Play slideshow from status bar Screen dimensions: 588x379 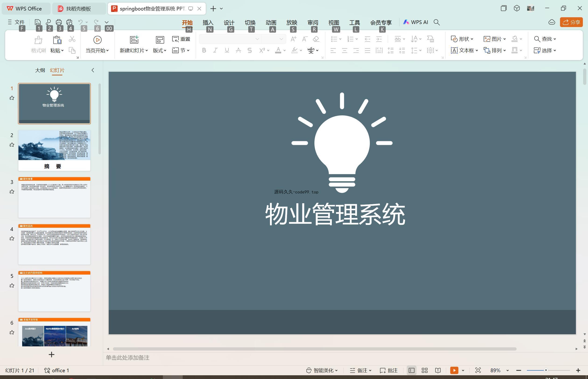454,370
